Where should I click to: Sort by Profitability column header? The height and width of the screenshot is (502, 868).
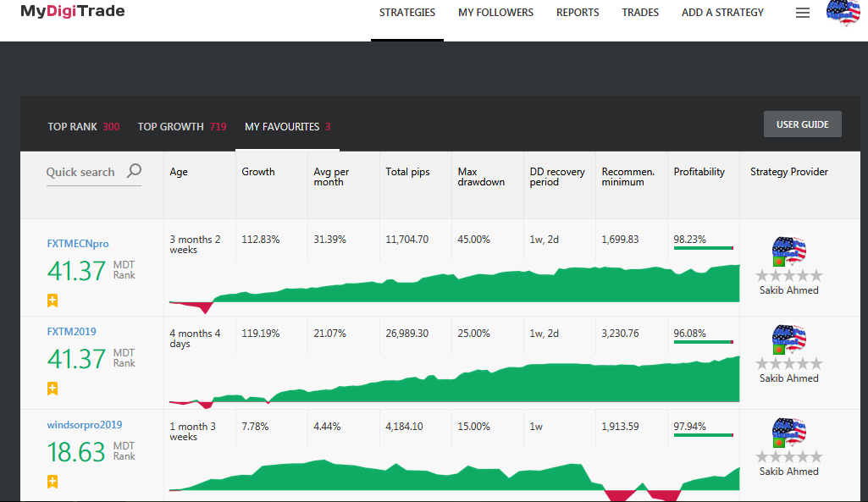(x=699, y=172)
